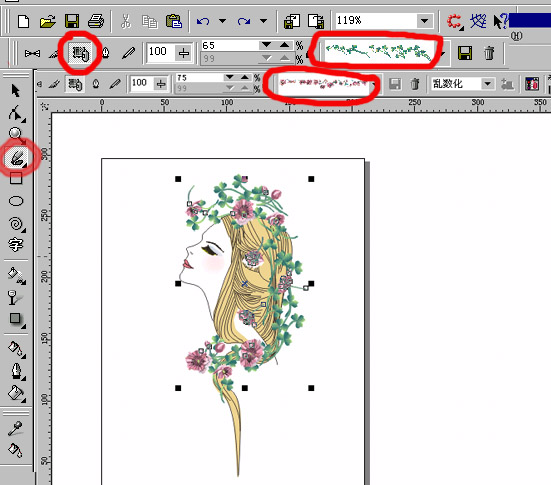
Task: Toggle the Calligraphic pen mode
Action: point(105,53)
